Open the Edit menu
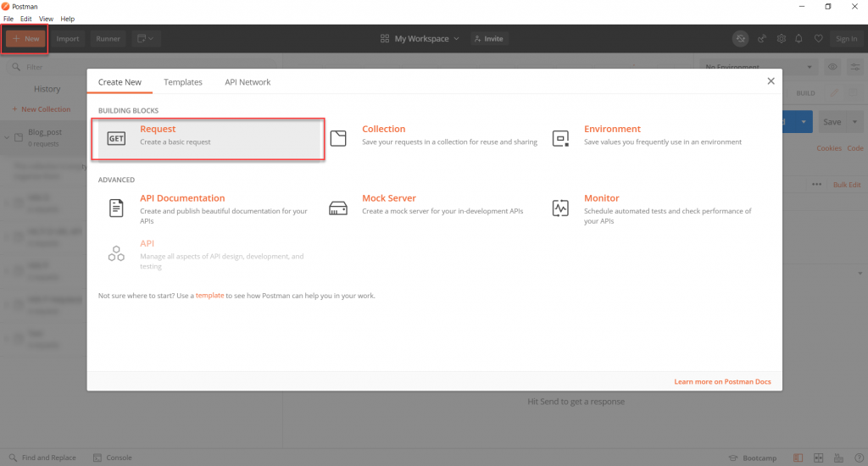 pyautogui.click(x=26, y=19)
